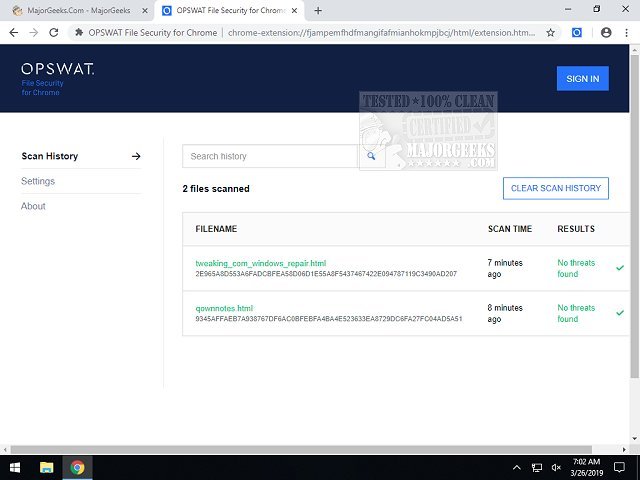Open the Windows Start menu
Screen dimensions: 640x480
click(15, 467)
